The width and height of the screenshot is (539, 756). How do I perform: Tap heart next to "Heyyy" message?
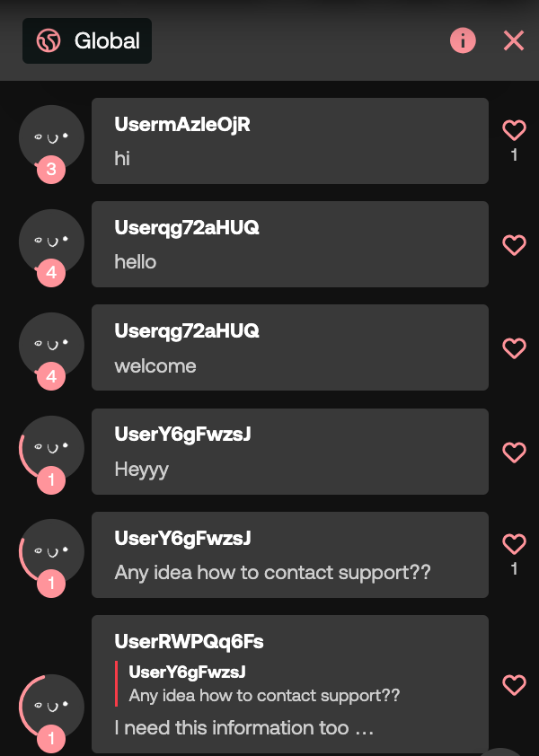514,453
